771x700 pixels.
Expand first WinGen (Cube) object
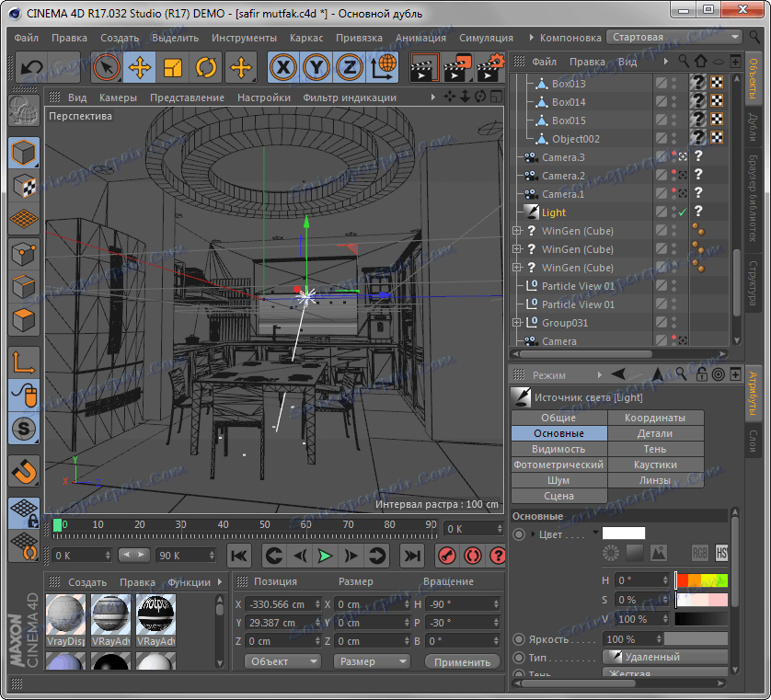(516, 231)
